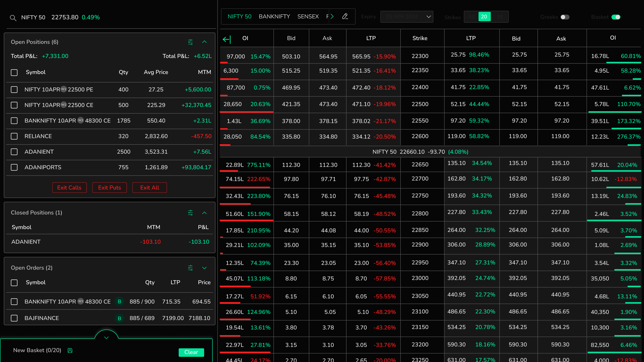
Task: Click collapse-left arrow icon beside OI
Action: point(227,39)
